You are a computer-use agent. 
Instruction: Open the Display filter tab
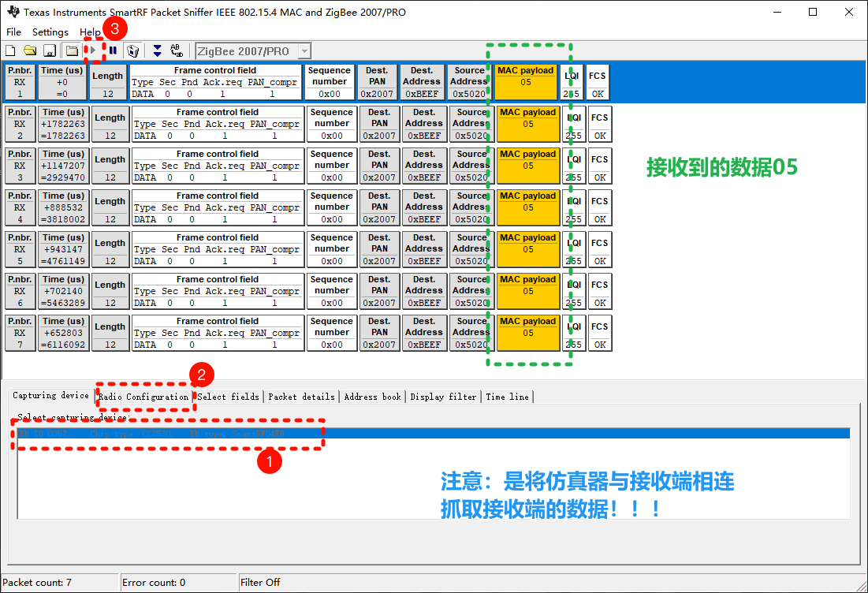(443, 397)
